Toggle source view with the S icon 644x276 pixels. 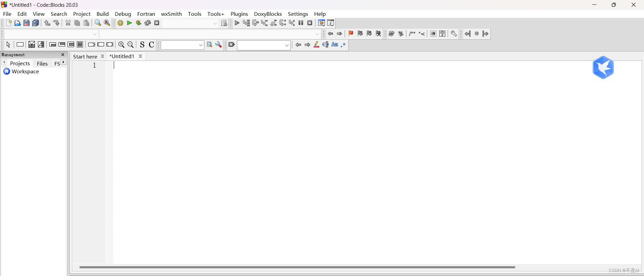coord(142,45)
